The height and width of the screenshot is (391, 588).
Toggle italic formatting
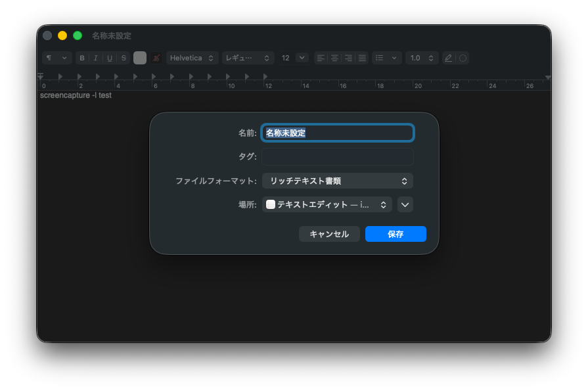point(96,58)
